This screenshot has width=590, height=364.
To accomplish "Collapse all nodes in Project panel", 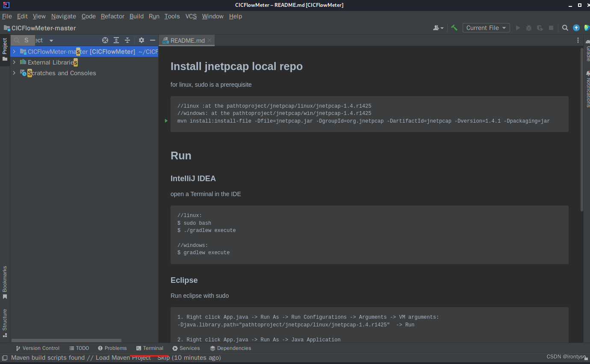I will tap(127, 40).
